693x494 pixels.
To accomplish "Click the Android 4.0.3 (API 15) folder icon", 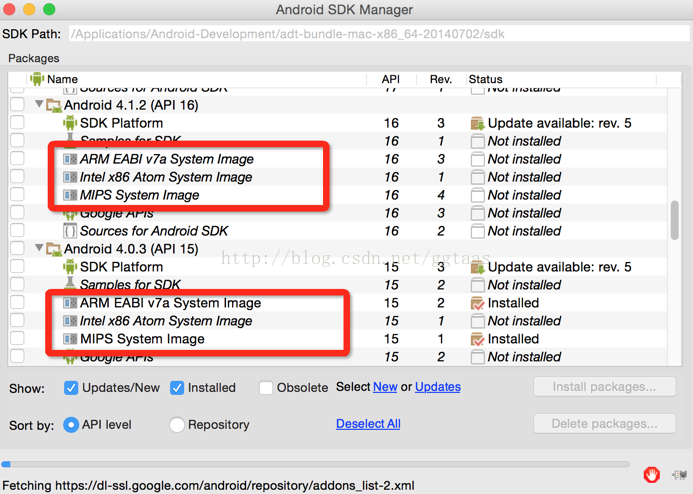I will (x=54, y=249).
